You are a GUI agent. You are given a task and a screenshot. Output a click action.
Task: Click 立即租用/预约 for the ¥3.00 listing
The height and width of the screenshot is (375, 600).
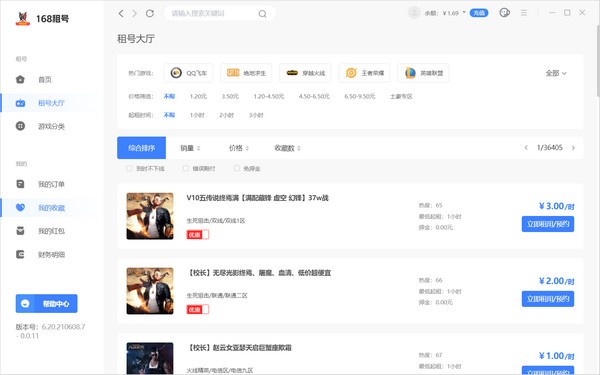pyautogui.click(x=548, y=224)
